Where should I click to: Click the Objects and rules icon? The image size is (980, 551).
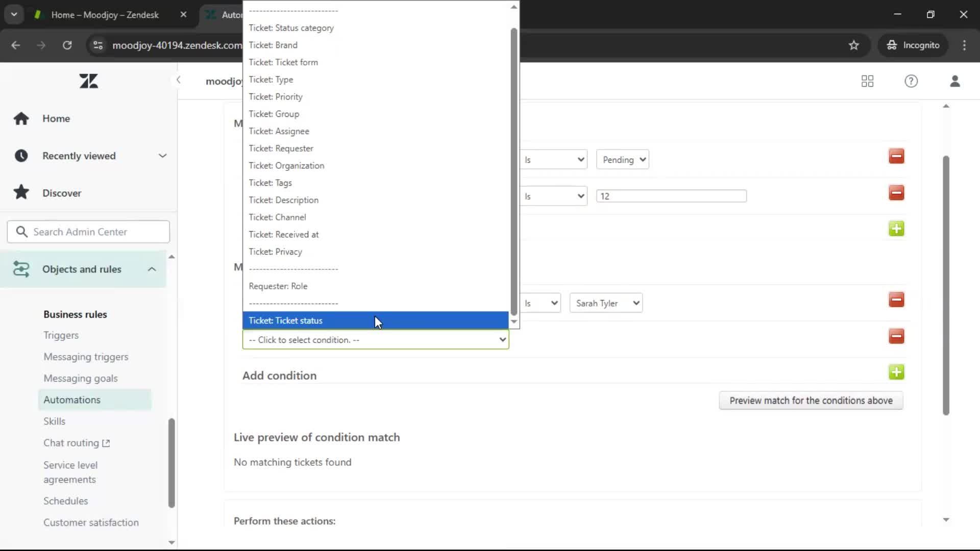21,269
